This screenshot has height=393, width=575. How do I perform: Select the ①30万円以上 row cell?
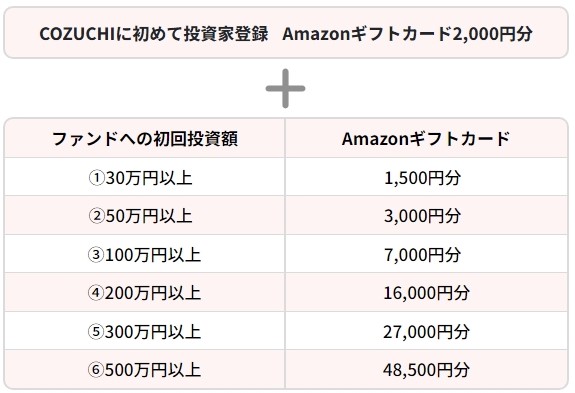145,177
